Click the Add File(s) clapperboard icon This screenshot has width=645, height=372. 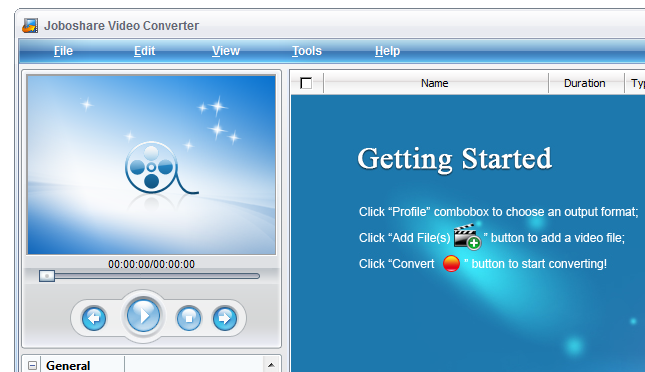[467, 236]
